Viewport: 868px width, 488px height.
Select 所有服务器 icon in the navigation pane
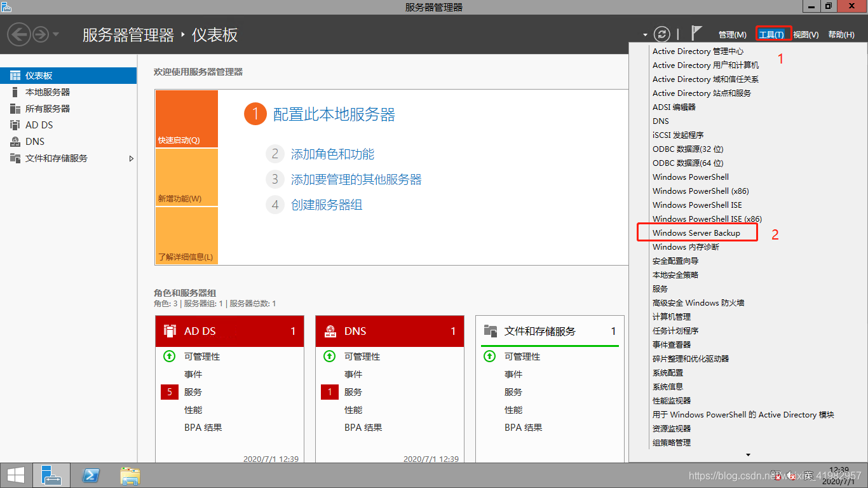15,109
